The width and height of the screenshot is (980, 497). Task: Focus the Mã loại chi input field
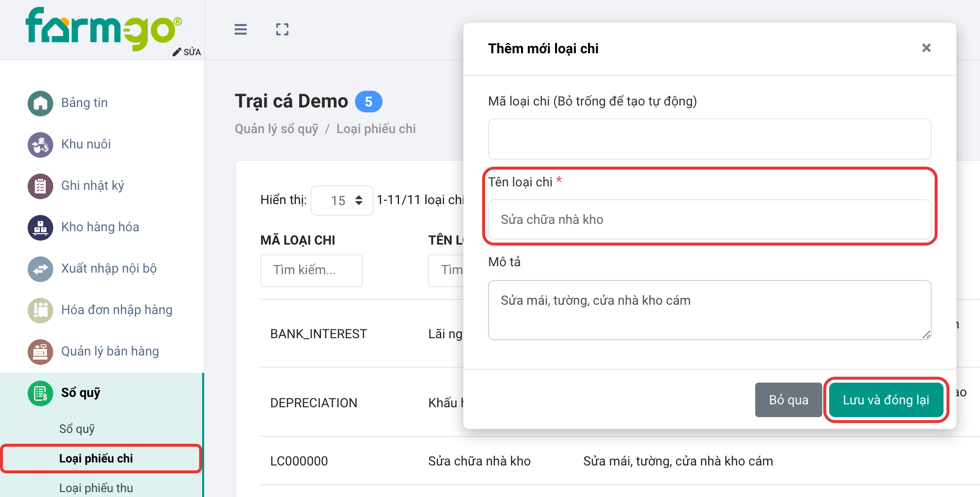click(x=709, y=139)
